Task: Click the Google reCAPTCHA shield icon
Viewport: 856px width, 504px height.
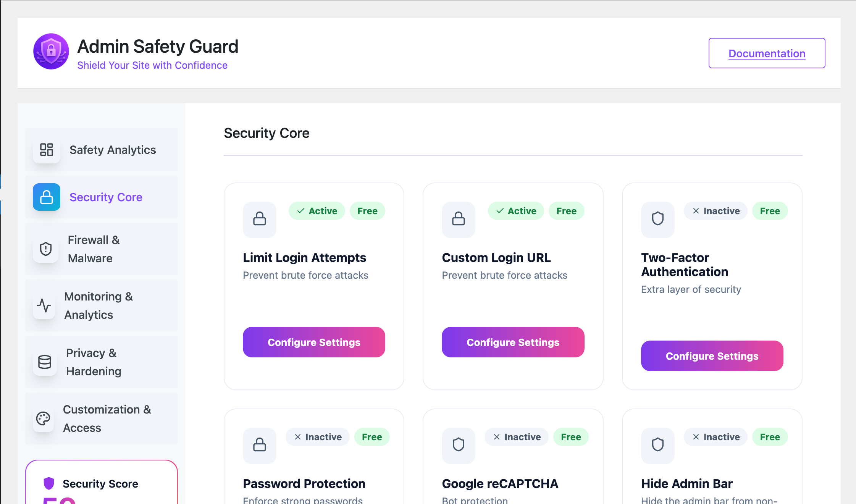Action: point(459,445)
